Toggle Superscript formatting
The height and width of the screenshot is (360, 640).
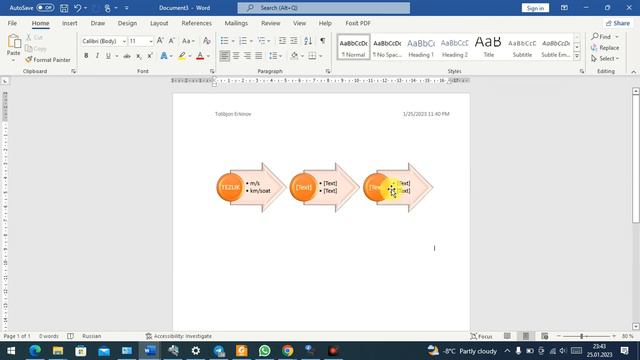point(150,56)
